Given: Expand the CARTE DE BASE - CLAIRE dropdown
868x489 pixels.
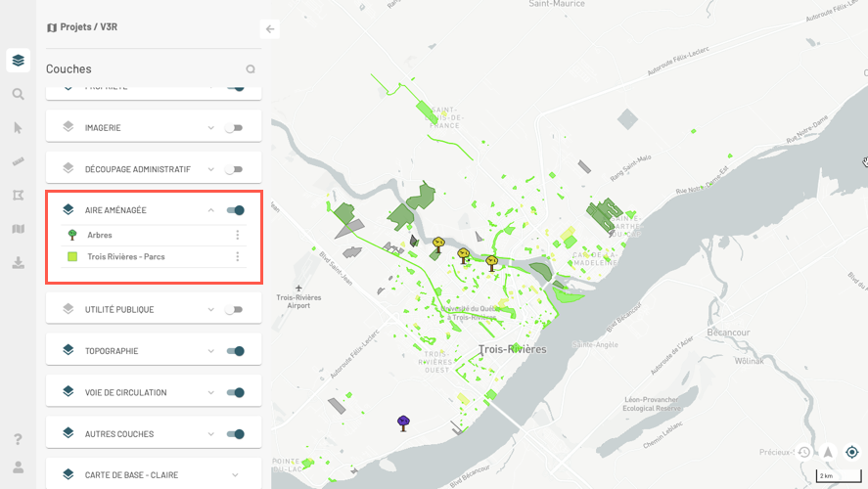Looking at the screenshot, I should click(235, 475).
